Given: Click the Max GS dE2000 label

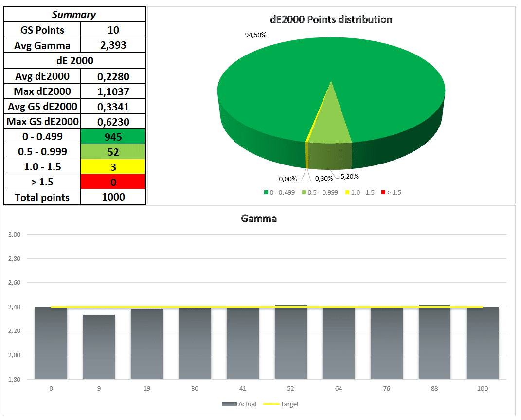Looking at the screenshot, I should pos(42,121).
